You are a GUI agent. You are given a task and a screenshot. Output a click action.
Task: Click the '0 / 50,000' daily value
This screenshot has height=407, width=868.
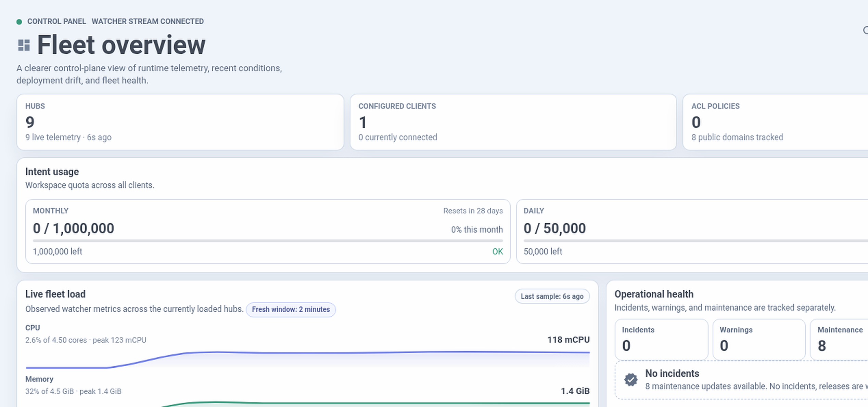point(554,228)
